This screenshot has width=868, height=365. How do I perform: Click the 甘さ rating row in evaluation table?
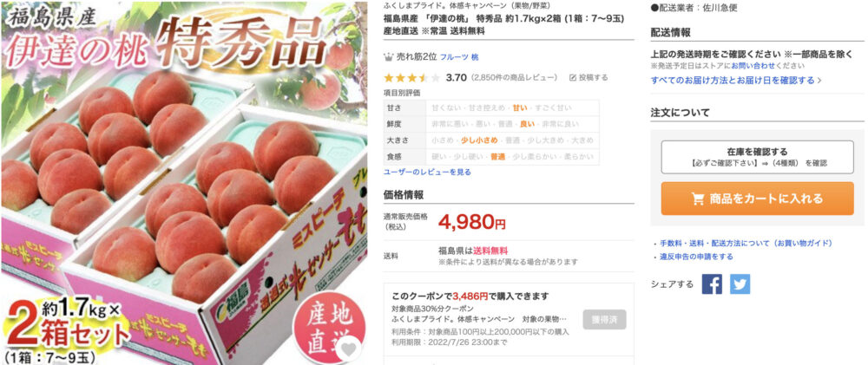(491, 108)
